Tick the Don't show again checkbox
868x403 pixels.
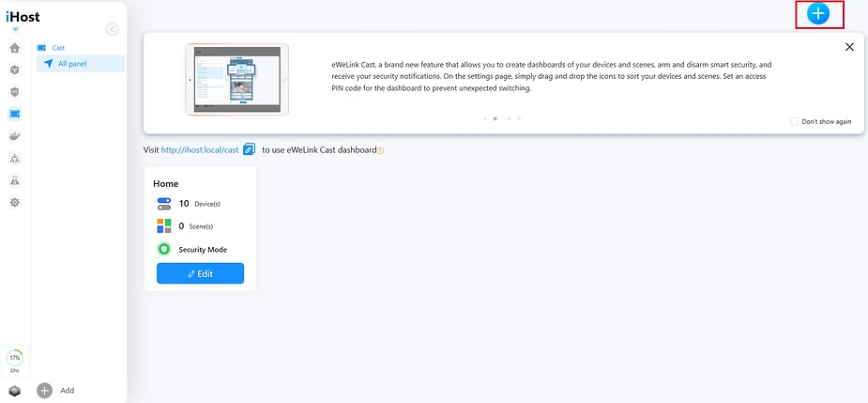tap(794, 121)
